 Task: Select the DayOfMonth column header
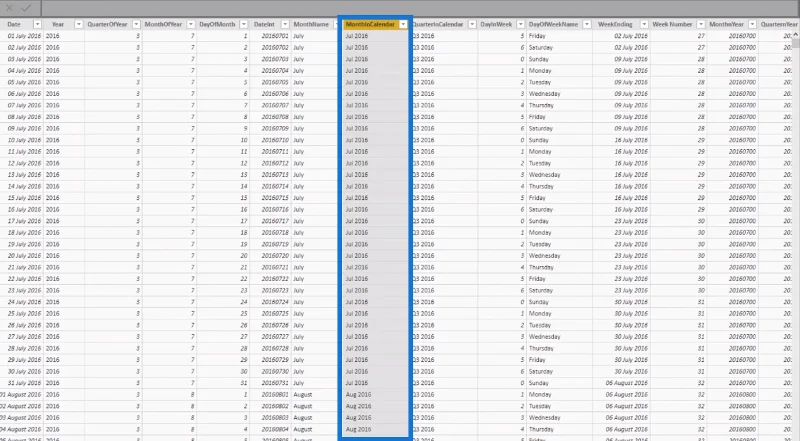tap(217, 24)
